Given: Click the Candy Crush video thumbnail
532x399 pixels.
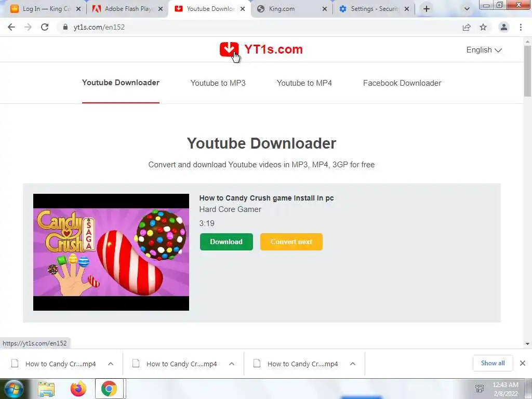Looking at the screenshot, I should click(111, 252).
